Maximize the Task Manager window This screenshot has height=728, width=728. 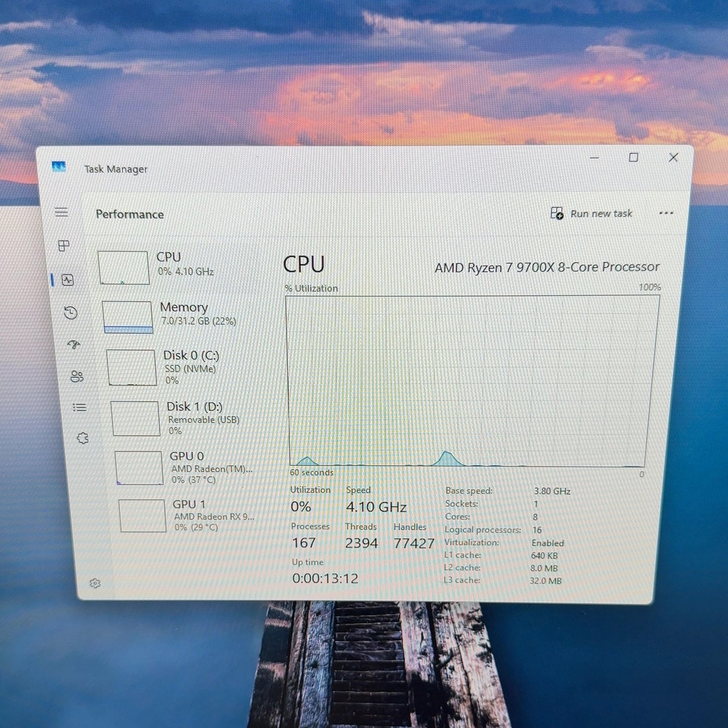(x=633, y=158)
